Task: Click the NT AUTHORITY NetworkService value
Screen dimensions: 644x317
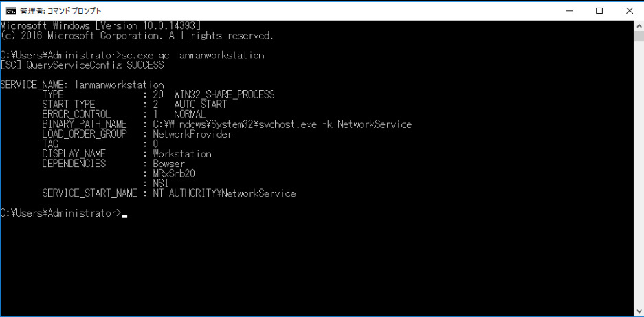Action: click(224, 193)
